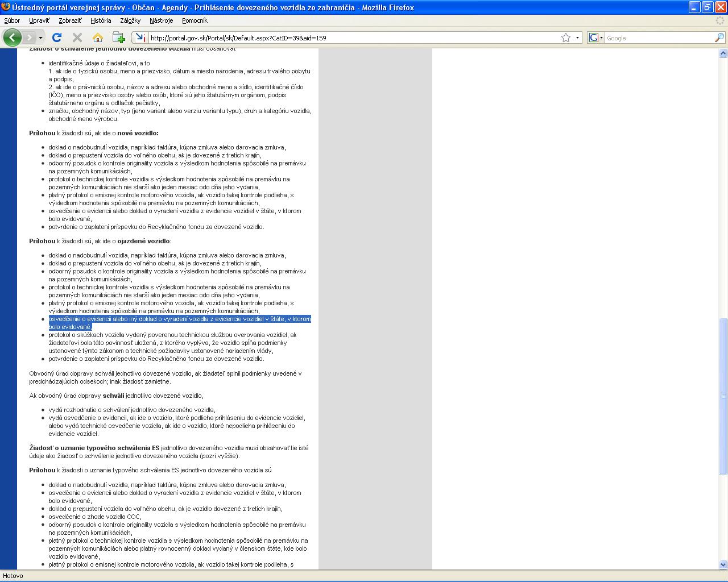Viewport: 728px width, 582px height.
Task: Click the vertical scrollbar up arrow
Action: tap(723, 53)
